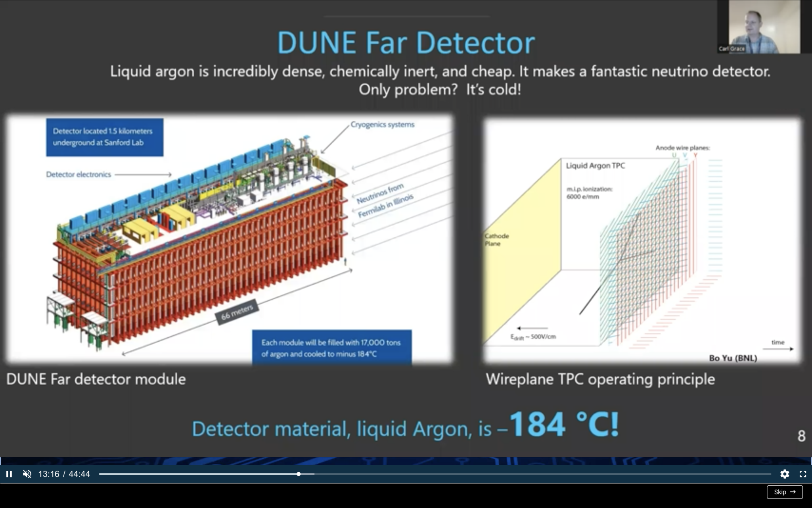Click the DUNE Far Detector slide title
Image resolution: width=812 pixels, height=508 pixels.
tap(406, 41)
